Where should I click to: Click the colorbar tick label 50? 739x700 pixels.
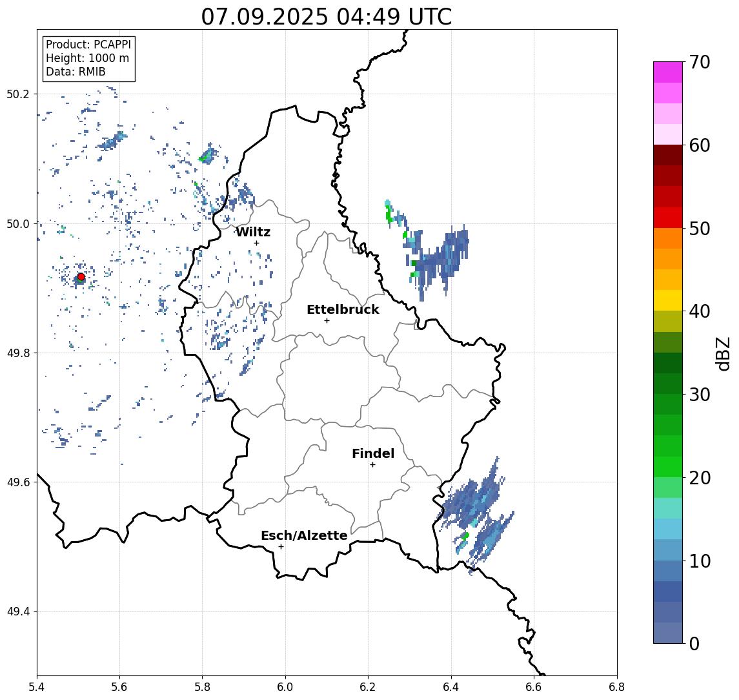(x=700, y=229)
